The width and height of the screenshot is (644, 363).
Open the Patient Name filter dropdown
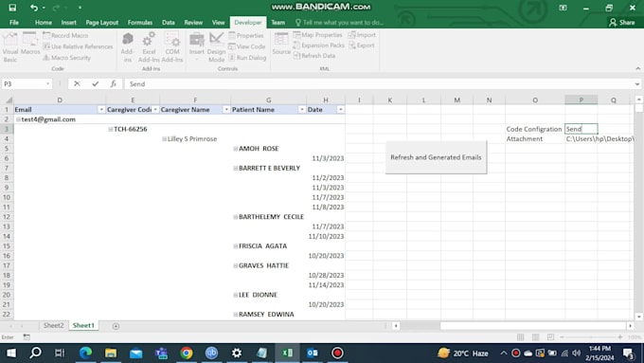pyautogui.click(x=301, y=110)
